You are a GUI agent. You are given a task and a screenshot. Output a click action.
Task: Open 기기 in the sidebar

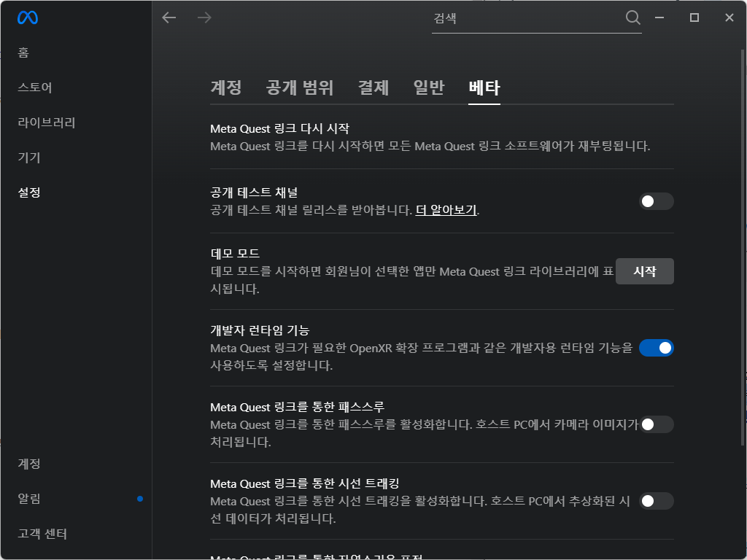(x=29, y=157)
